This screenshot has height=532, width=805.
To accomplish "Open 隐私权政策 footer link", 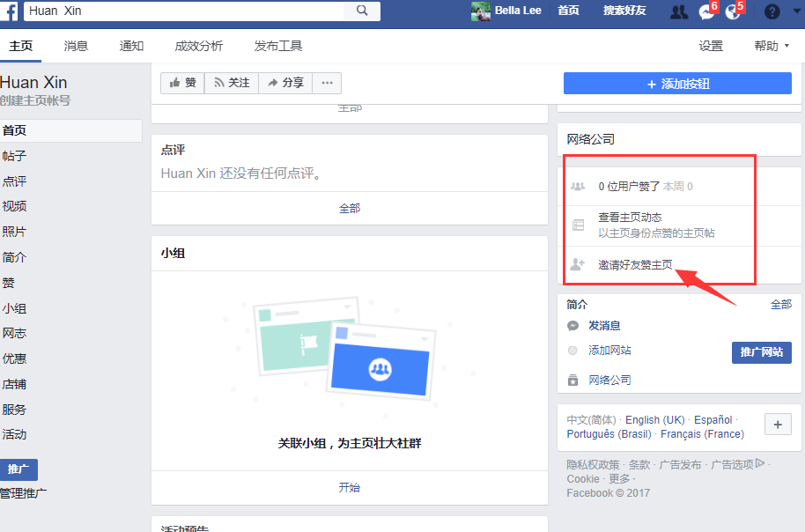I will tap(593, 465).
